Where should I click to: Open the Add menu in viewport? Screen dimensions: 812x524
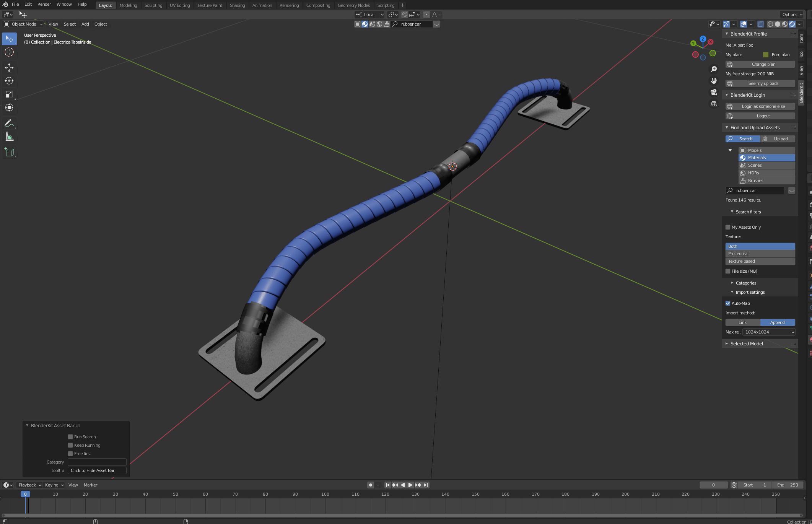85,24
